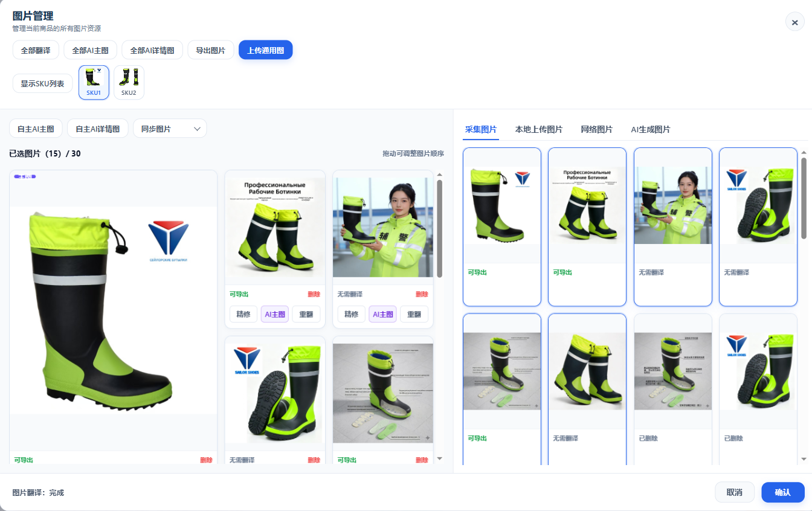Click the blue 确认 button

[783, 492]
